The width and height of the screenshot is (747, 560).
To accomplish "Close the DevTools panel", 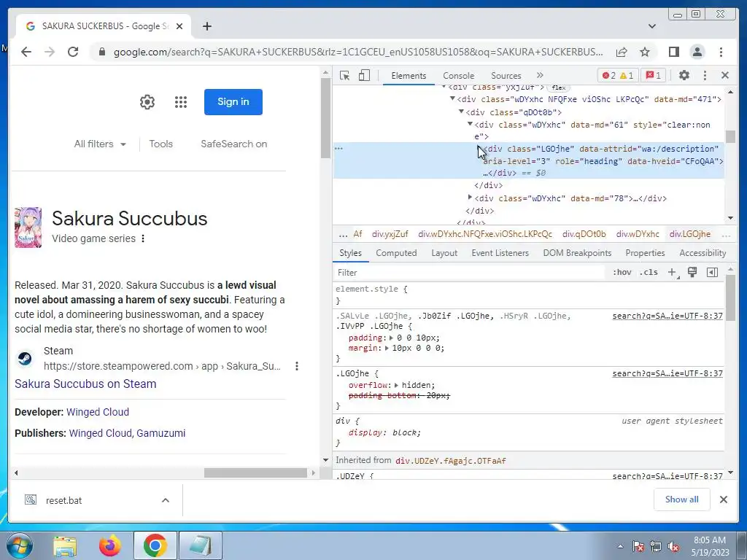I will click(725, 75).
